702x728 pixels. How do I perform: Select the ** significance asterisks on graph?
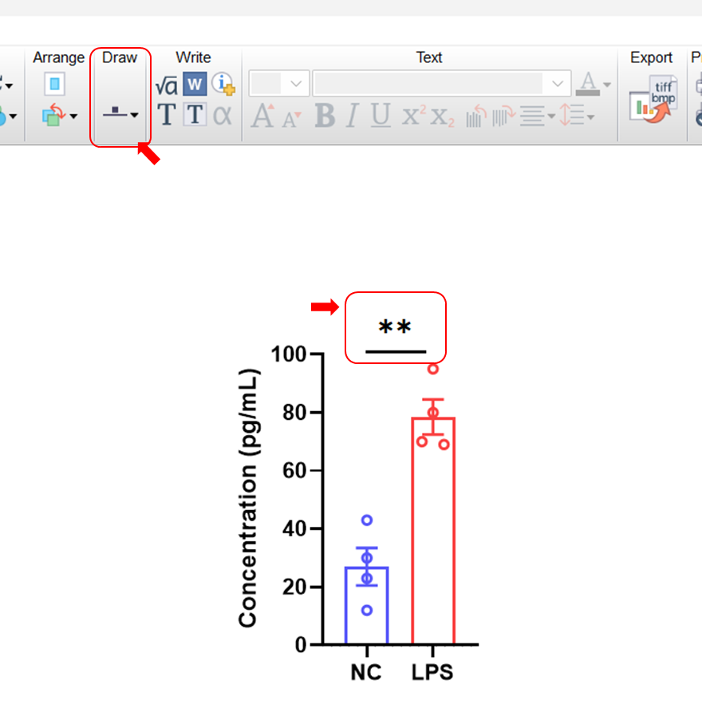(394, 327)
